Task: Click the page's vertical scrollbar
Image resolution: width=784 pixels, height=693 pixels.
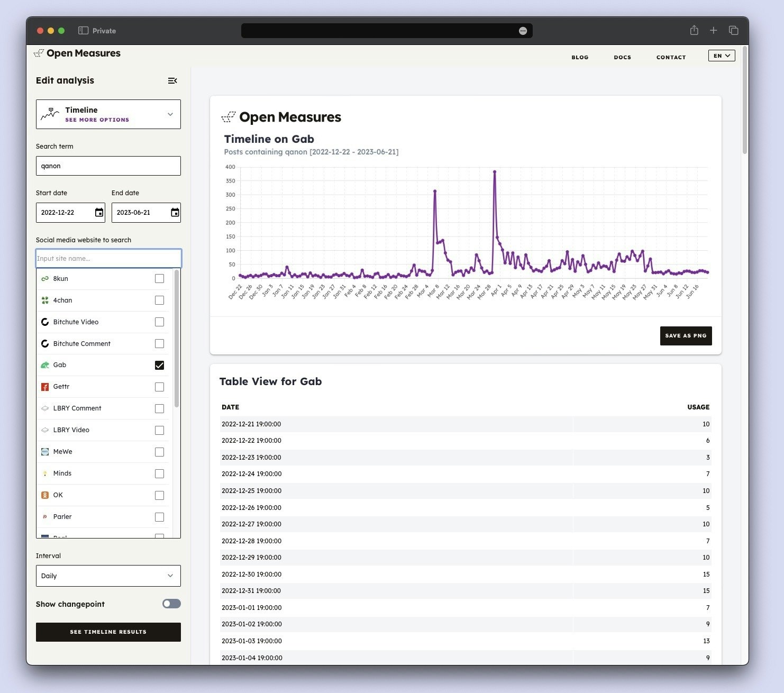Action: coord(745,101)
